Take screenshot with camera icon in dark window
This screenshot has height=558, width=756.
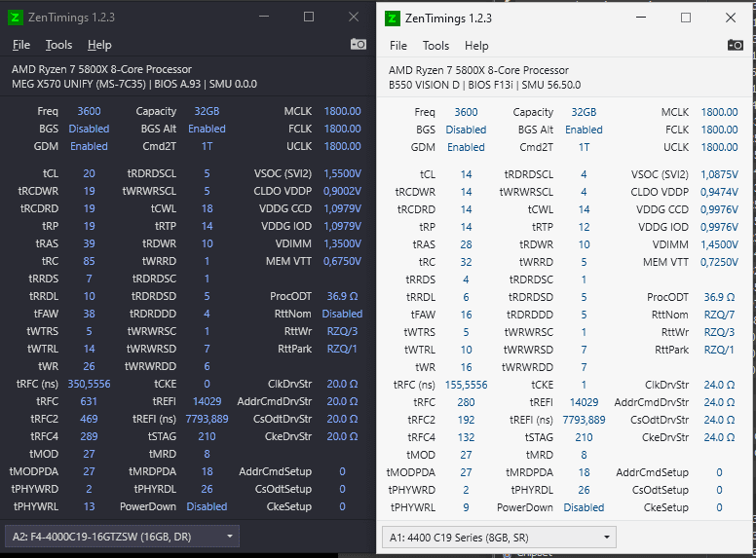(359, 45)
